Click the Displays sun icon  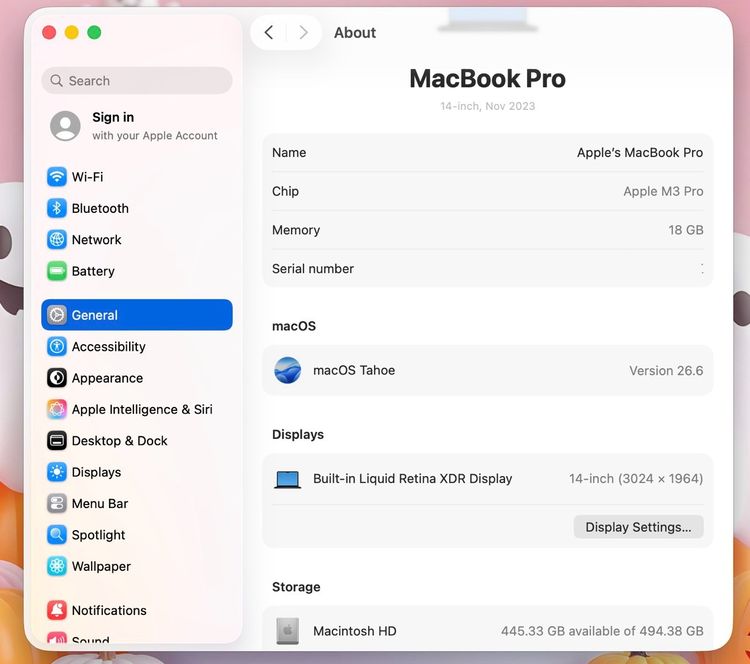tap(56, 472)
